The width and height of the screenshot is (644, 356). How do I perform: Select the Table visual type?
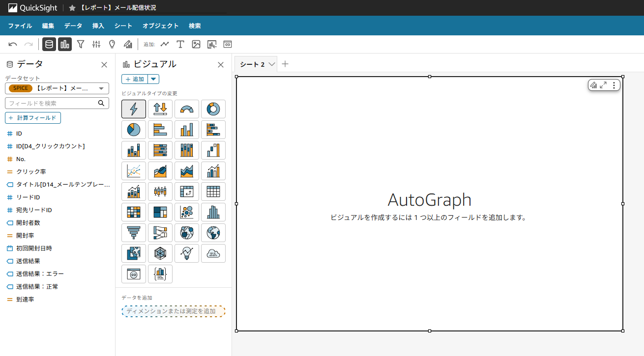pos(213,192)
